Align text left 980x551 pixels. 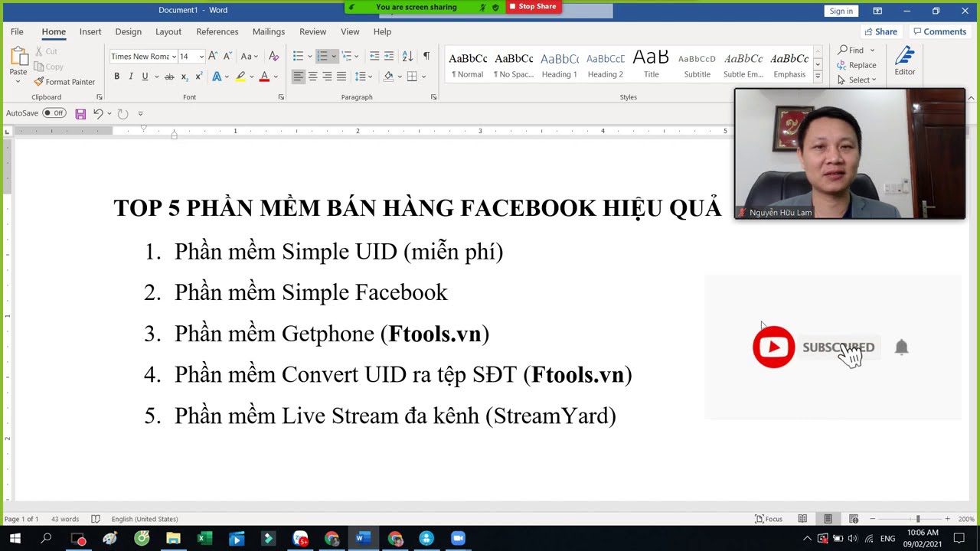(x=298, y=77)
